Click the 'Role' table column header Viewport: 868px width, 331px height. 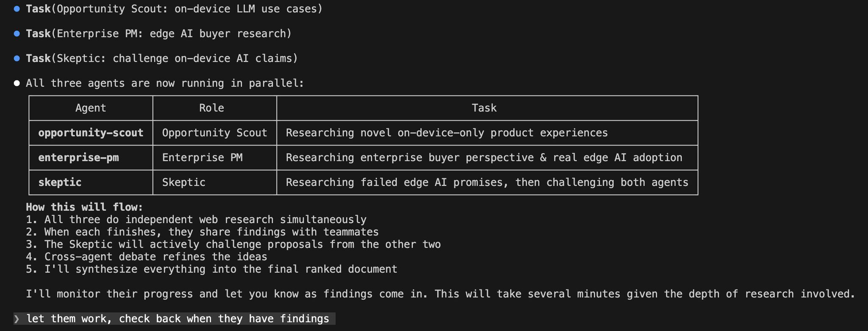tap(211, 108)
